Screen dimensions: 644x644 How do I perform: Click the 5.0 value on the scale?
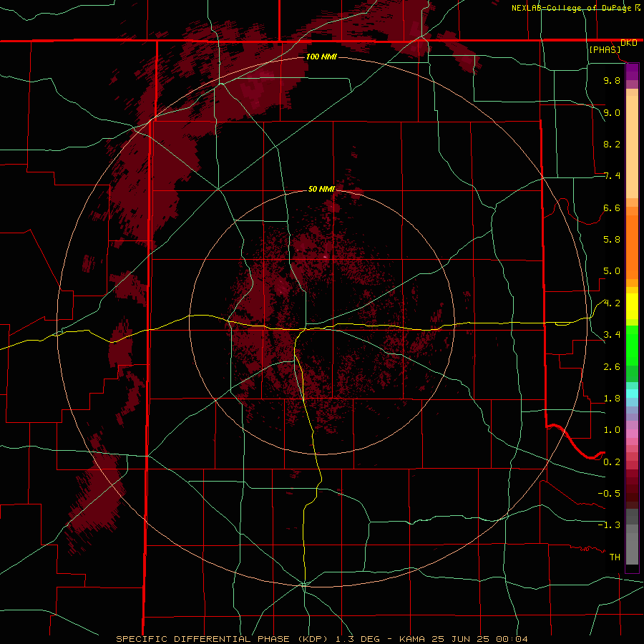tap(612, 271)
